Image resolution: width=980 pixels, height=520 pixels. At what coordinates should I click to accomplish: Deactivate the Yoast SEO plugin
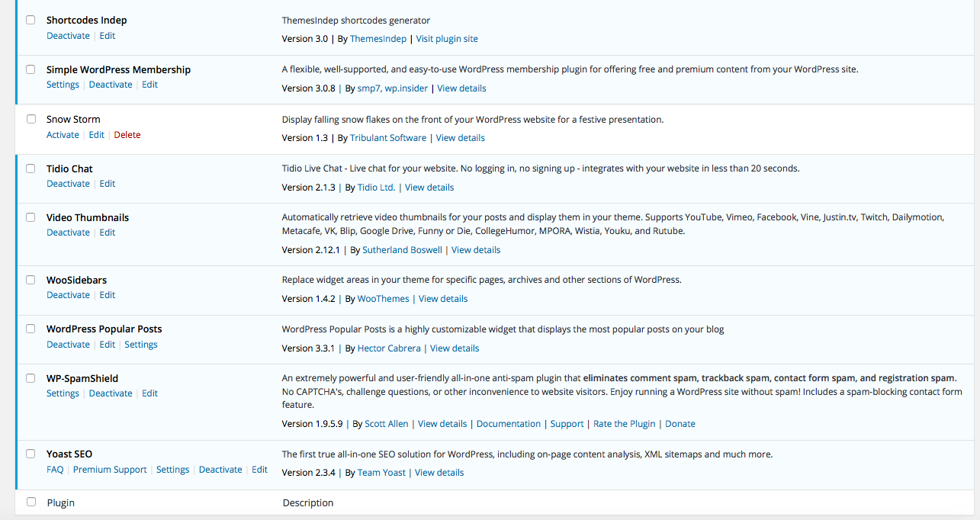pos(220,470)
